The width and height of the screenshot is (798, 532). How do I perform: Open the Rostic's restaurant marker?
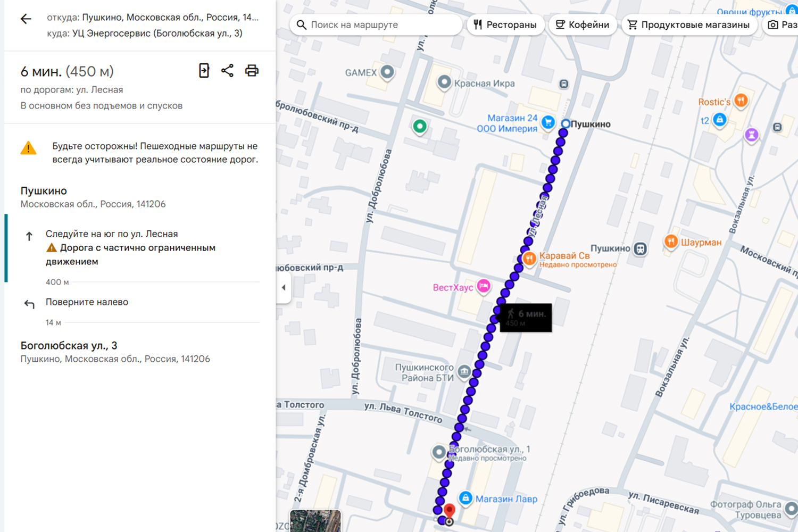coord(741,100)
